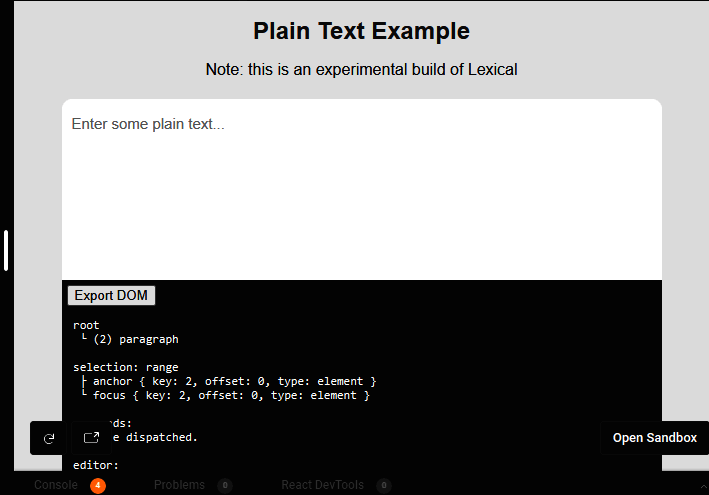
Task: Click the white resize handle on the left edge
Action: [6, 250]
